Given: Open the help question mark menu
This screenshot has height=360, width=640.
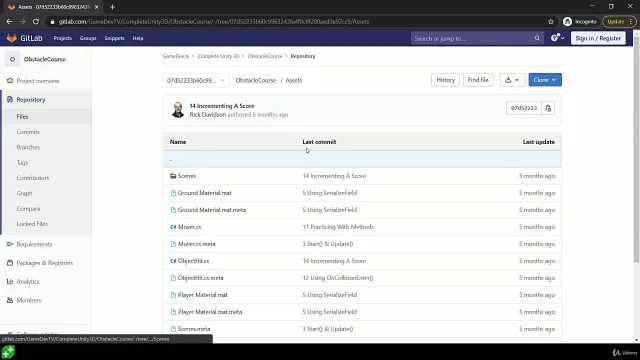Looking at the screenshot, I should click(x=557, y=38).
